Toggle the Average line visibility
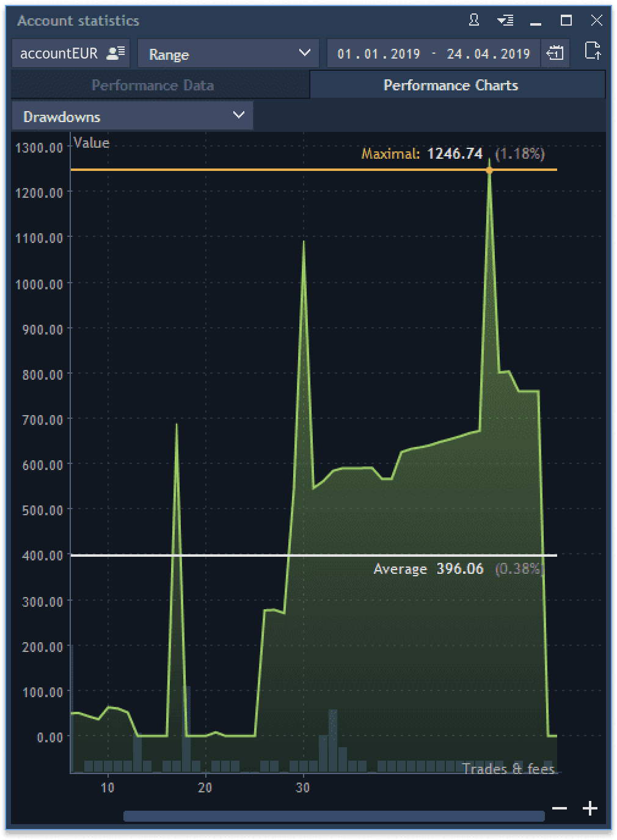Image resolution: width=617 pixels, height=840 pixels. 244,556
